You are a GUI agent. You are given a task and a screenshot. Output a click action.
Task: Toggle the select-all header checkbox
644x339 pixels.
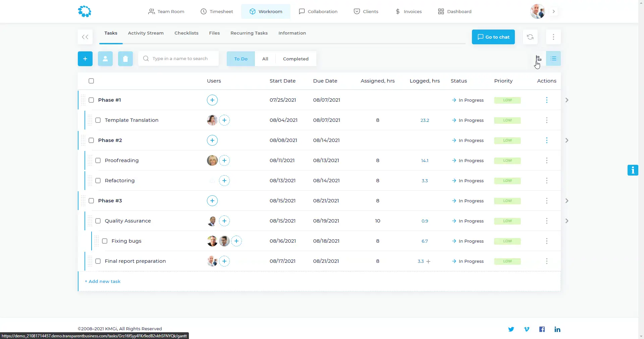pos(91,81)
